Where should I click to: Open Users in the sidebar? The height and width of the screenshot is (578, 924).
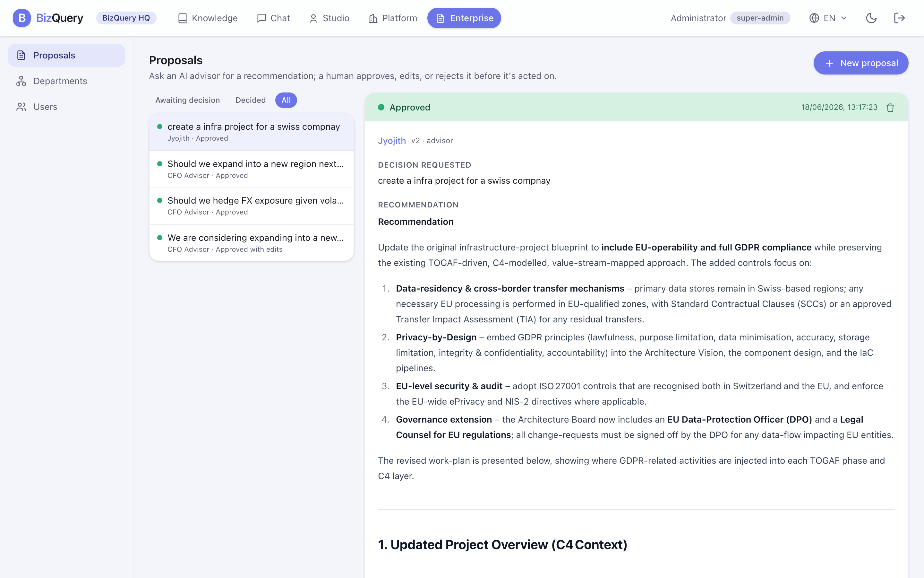coord(66,107)
